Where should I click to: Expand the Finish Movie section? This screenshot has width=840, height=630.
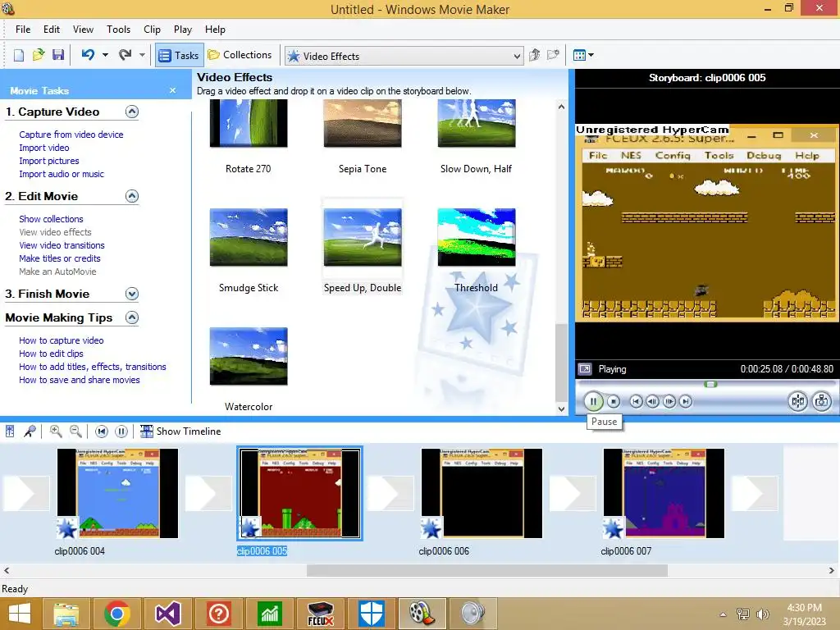tap(132, 294)
